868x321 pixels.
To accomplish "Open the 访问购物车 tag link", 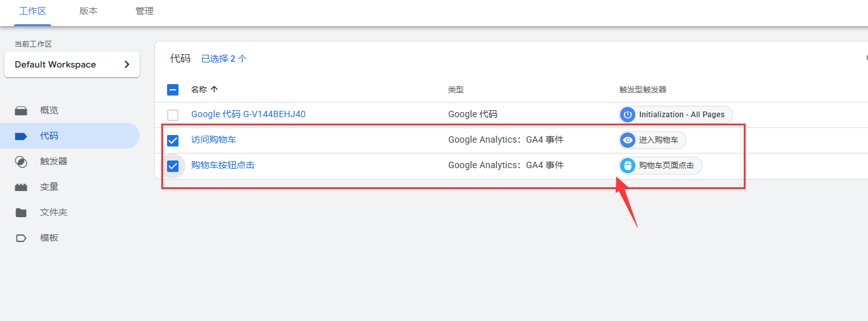I will click(213, 140).
